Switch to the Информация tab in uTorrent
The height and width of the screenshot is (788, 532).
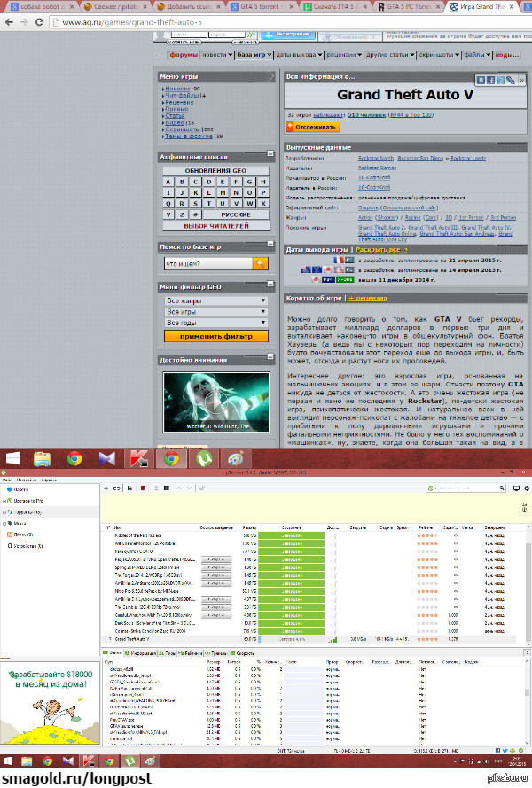[141, 653]
